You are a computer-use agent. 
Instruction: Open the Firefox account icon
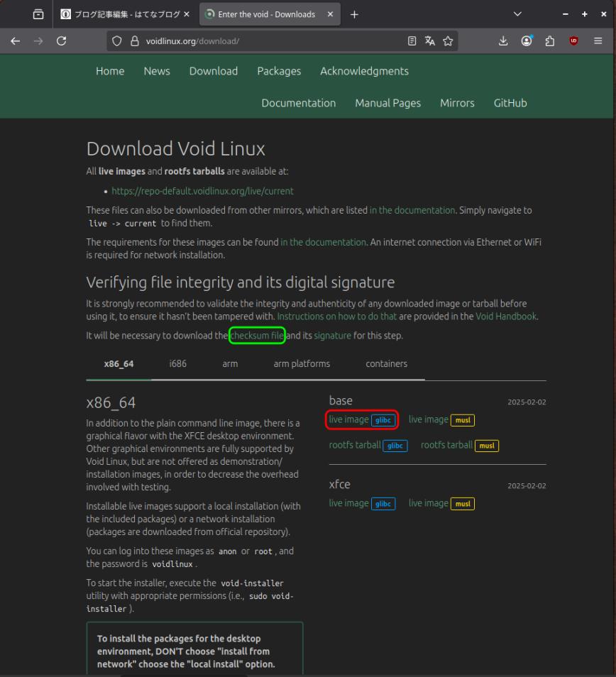[526, 41]
